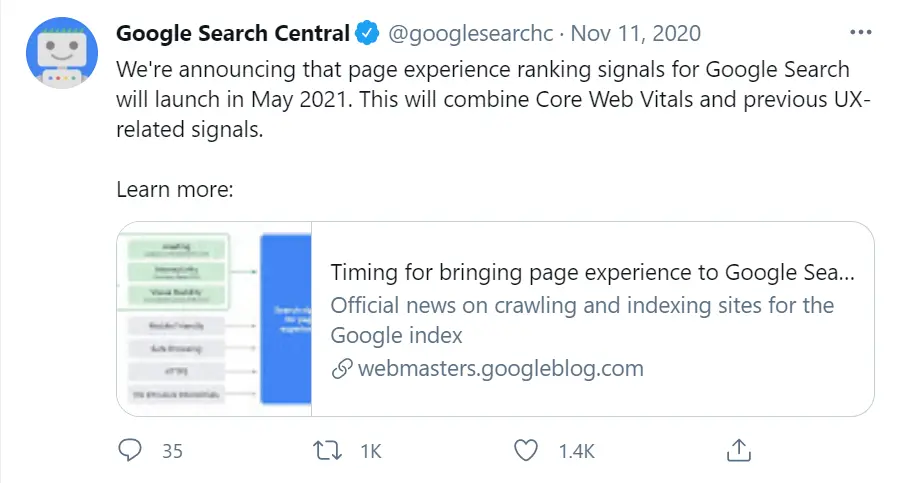This screenshot has width=899, height=483.
Task: Open the three-dot more options menu
Action: 861,33
